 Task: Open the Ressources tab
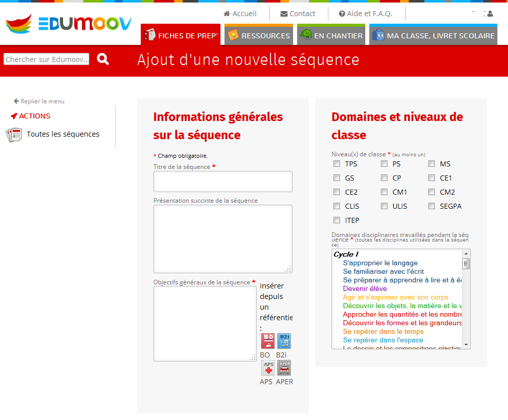pos(259,35)
